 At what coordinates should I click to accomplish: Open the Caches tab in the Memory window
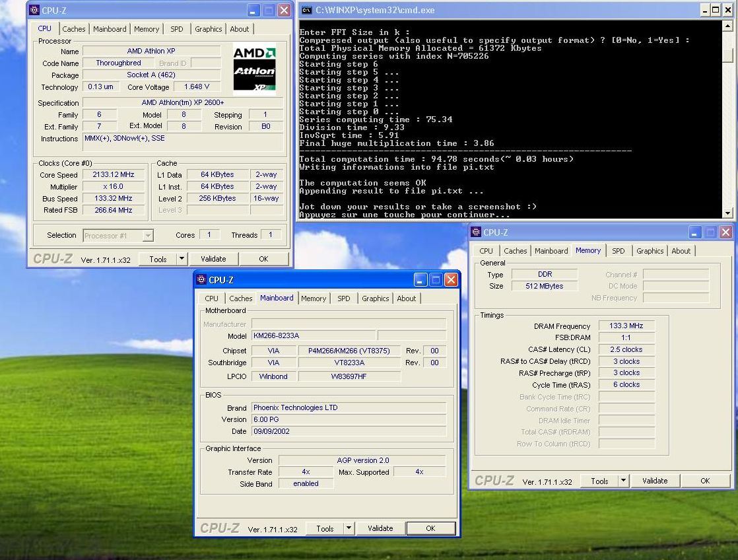coord(516,250)
